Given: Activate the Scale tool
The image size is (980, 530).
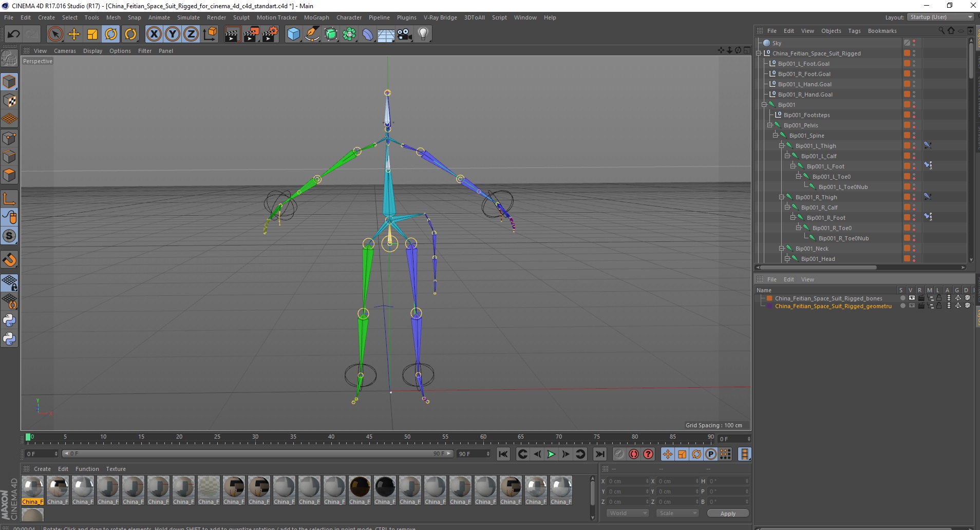Looking at the screenshot, I should coord(92,34).
